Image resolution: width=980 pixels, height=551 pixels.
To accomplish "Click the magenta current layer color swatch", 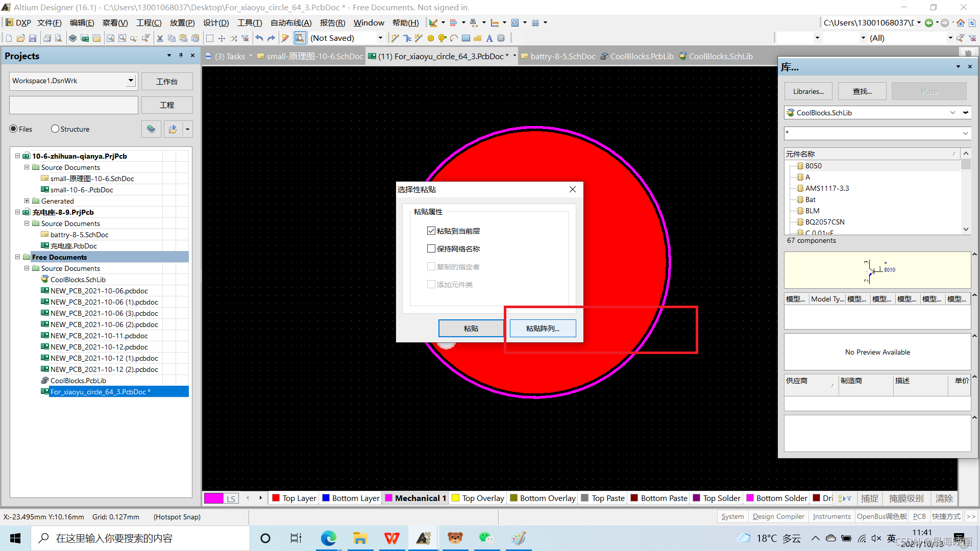I will click(213, 498).
